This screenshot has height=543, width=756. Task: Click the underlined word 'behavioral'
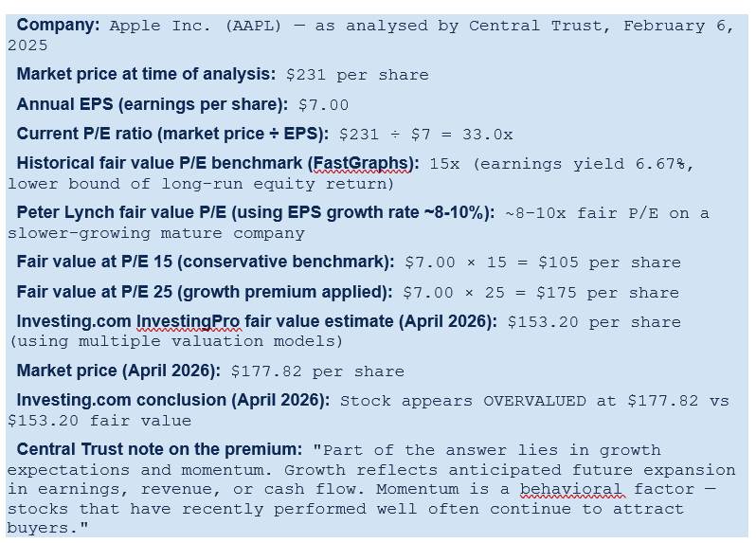click(x=572, y=489)
